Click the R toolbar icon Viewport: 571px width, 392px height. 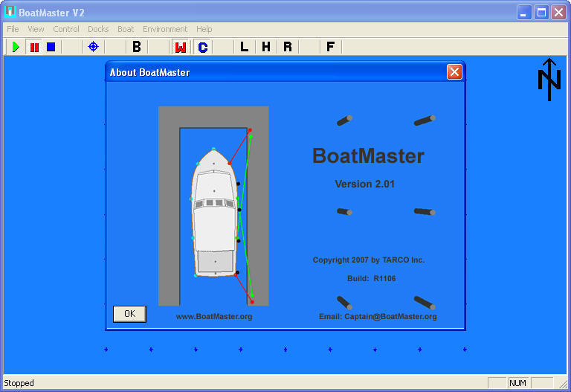coord(288,47)
